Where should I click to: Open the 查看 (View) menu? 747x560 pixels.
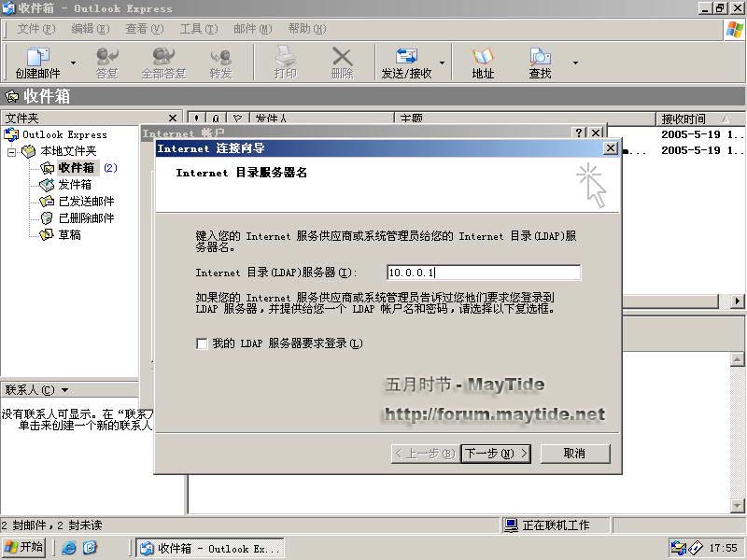click(x=144, y=29)
